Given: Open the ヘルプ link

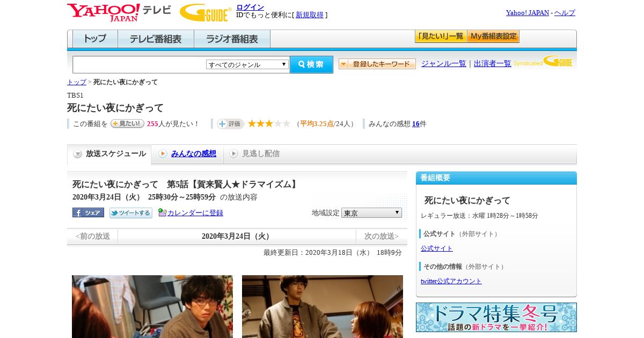Looking at the screenshot, I should pyautogui.click(x=565, y=13).
